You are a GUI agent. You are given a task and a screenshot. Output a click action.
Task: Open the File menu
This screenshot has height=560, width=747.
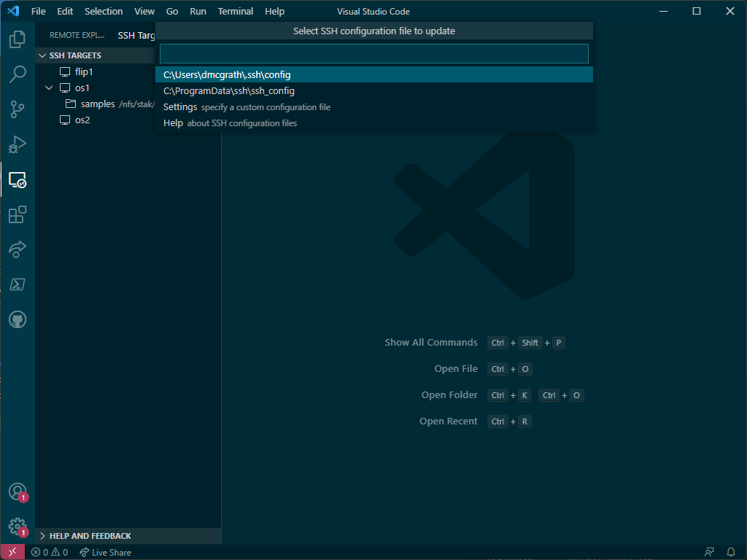coord(38,11)
